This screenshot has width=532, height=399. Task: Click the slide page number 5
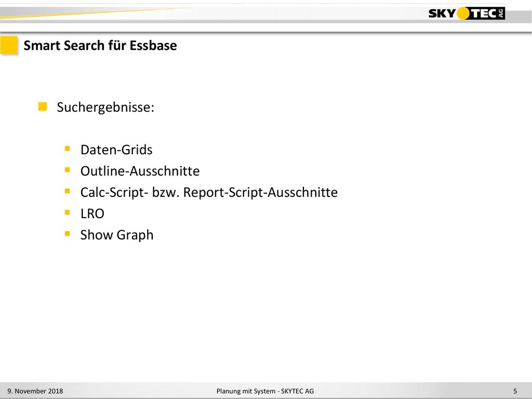515,391
